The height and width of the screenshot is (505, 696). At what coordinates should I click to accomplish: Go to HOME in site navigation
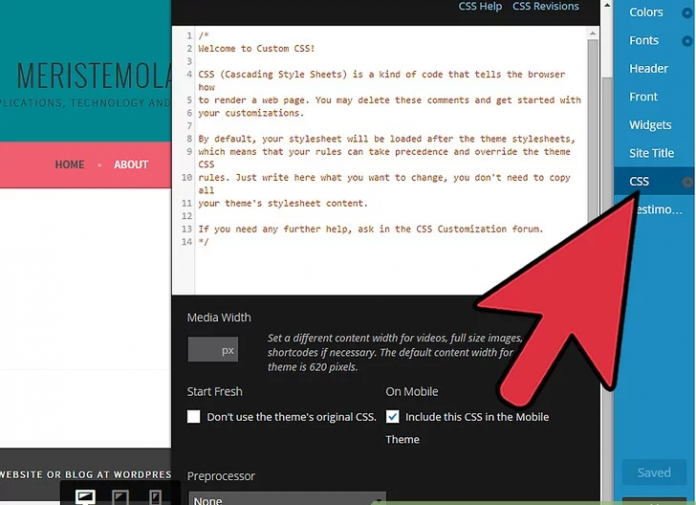pos(69,165)
